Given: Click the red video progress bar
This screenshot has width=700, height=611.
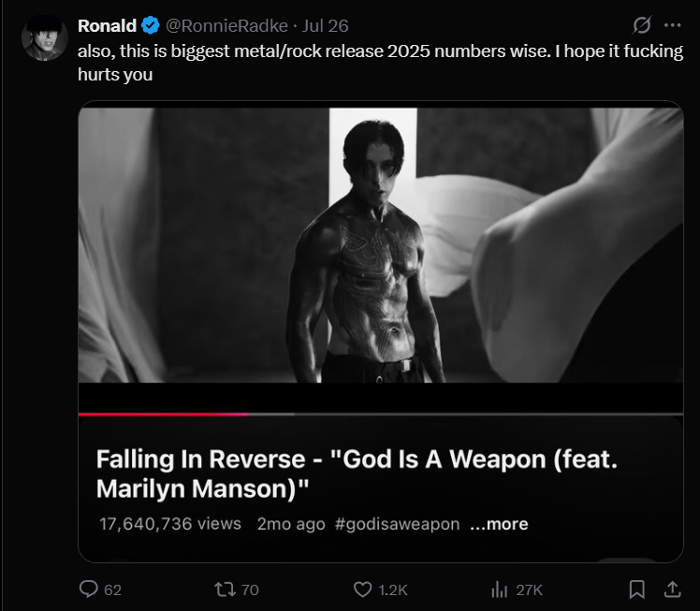Looking at the screenshot, I should tap(163, 415).
